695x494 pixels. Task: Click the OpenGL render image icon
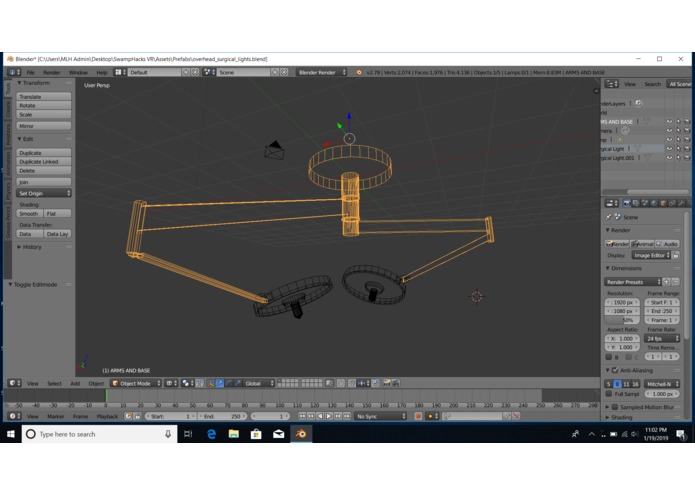tap(387, 383)
